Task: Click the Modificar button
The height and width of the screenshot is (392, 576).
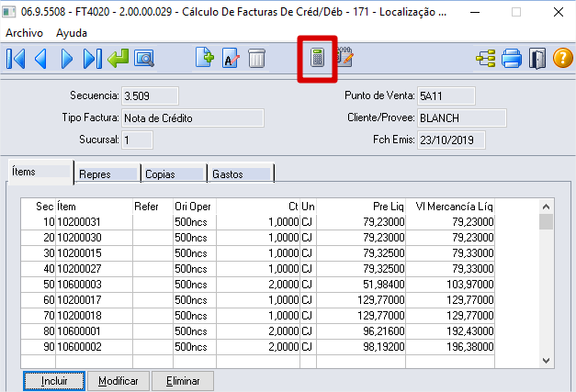Action: point(119,381)
